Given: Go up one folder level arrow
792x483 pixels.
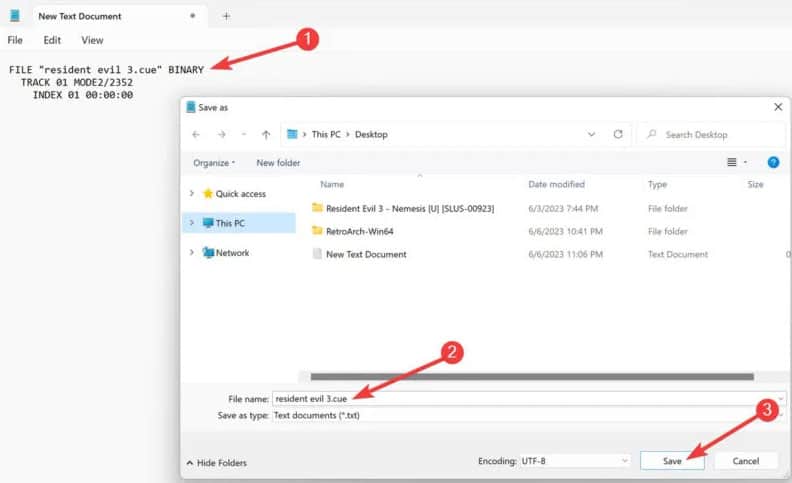Looking at the screenshot, I should (x=266, y=134).
